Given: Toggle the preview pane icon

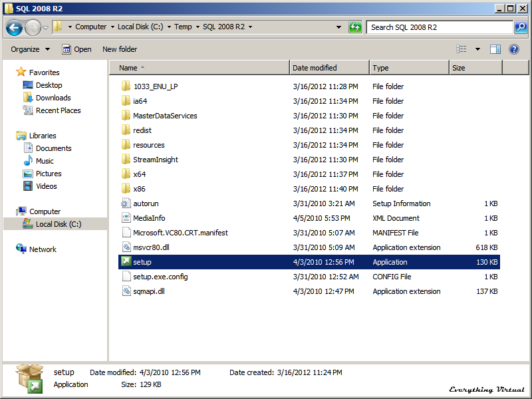Looking at the screenshot, I should pyautogui.click(x=495, y=49).
